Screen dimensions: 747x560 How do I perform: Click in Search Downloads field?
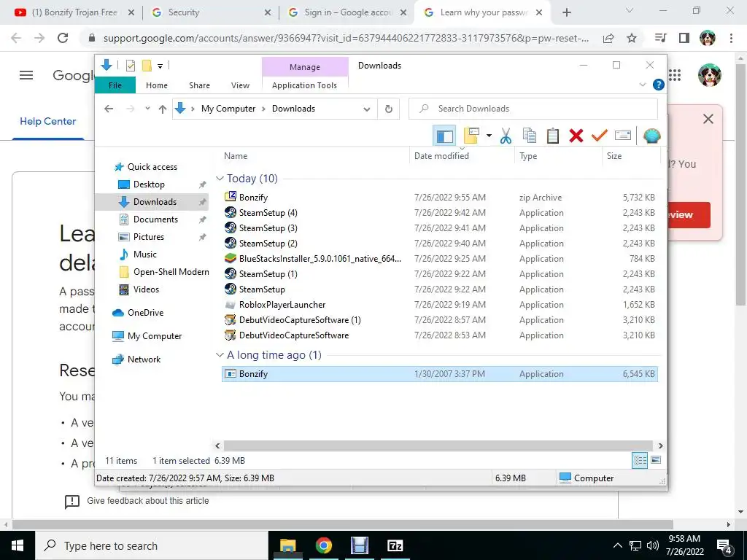(533, 109)
